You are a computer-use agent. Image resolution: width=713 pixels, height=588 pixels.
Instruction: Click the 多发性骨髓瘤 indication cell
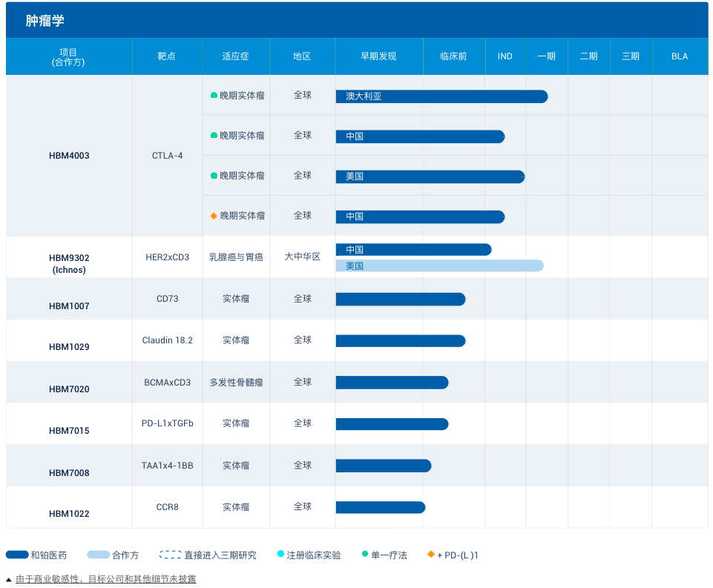tap(236, 383)
